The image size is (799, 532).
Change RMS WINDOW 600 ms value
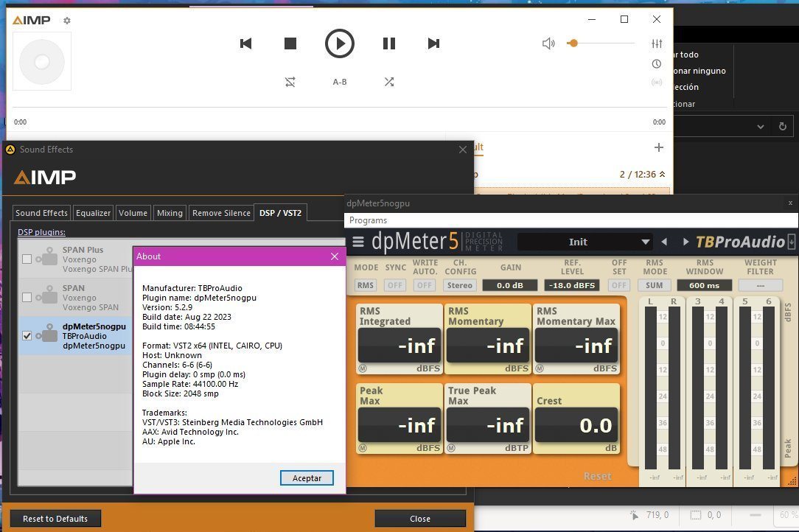point(704,285)
